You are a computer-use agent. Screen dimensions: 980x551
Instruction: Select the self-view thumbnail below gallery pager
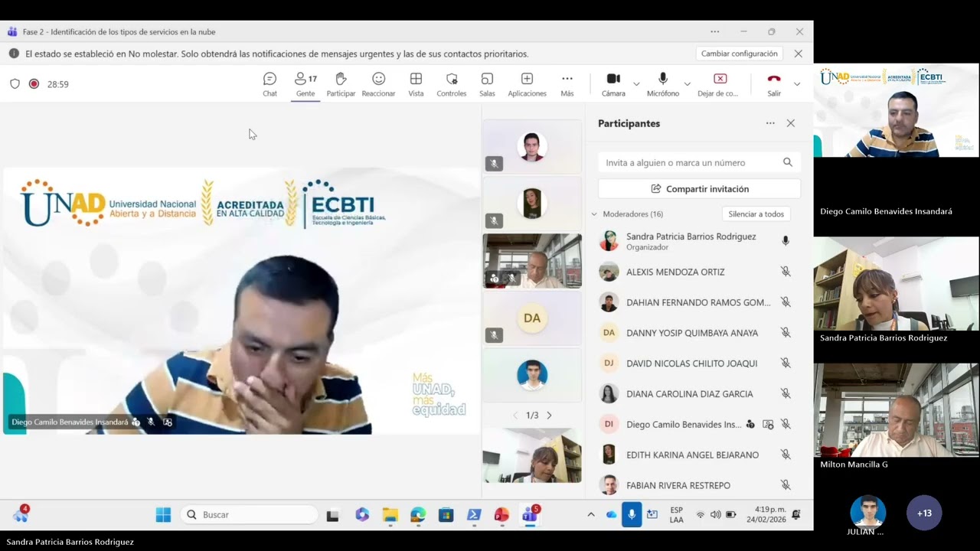tap(532, 455)
